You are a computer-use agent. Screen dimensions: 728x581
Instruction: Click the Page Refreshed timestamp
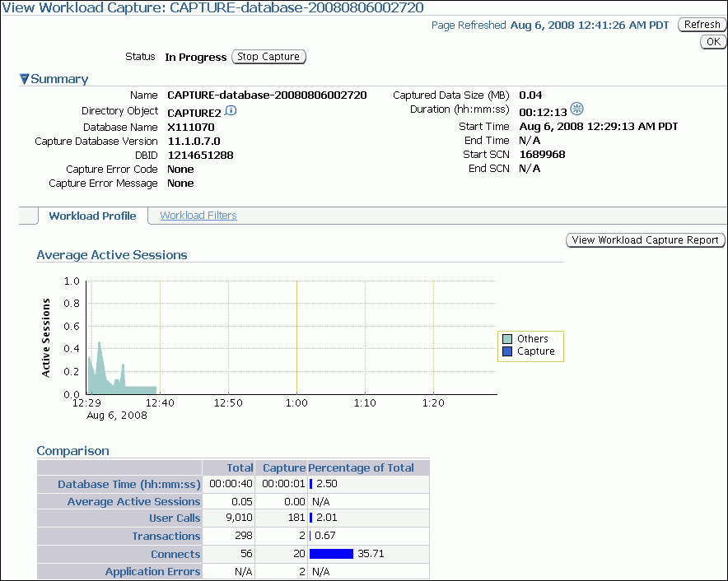pyautogui.click(x=590, y=25)
